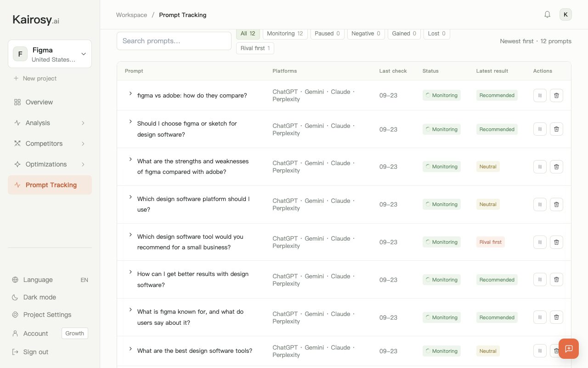
Task: Filter prompts by All
Action: tap(248, 34)
